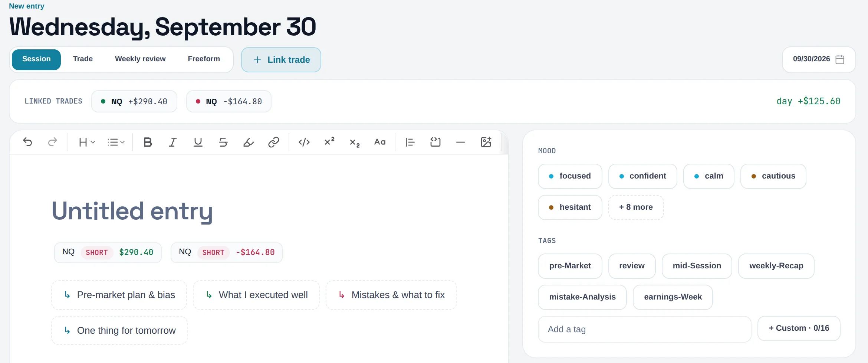Viewport: 868px width, 363px height.
Task: Toggle the pre-Market tag
Action: (570, 266)
